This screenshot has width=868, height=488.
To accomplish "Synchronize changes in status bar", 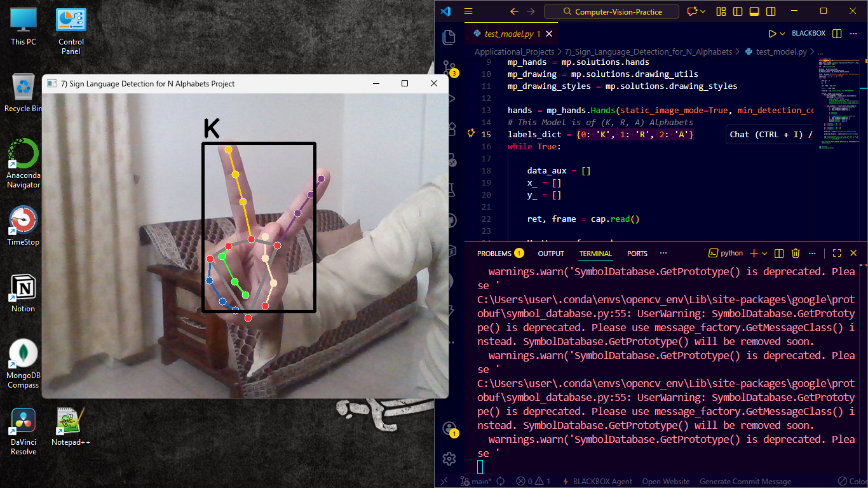I will tap(501, 481).
